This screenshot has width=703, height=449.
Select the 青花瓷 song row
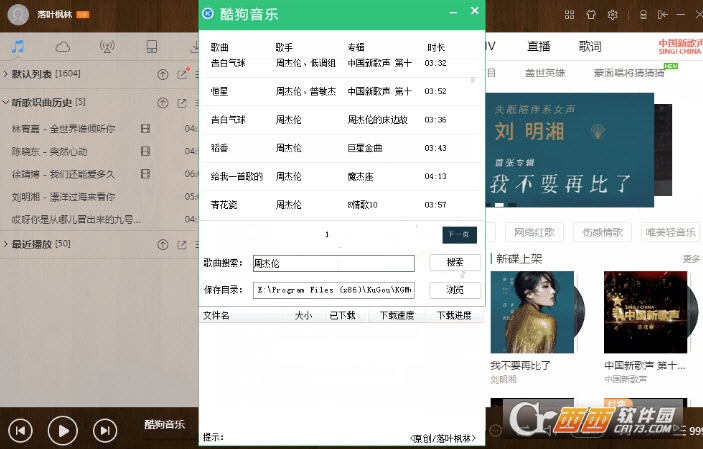click(x=341, y=205)
